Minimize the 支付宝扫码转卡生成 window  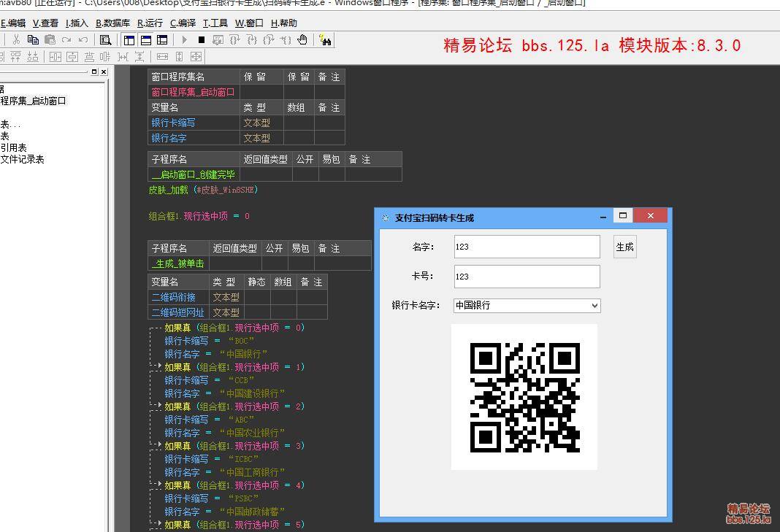[x=603, y=217]
